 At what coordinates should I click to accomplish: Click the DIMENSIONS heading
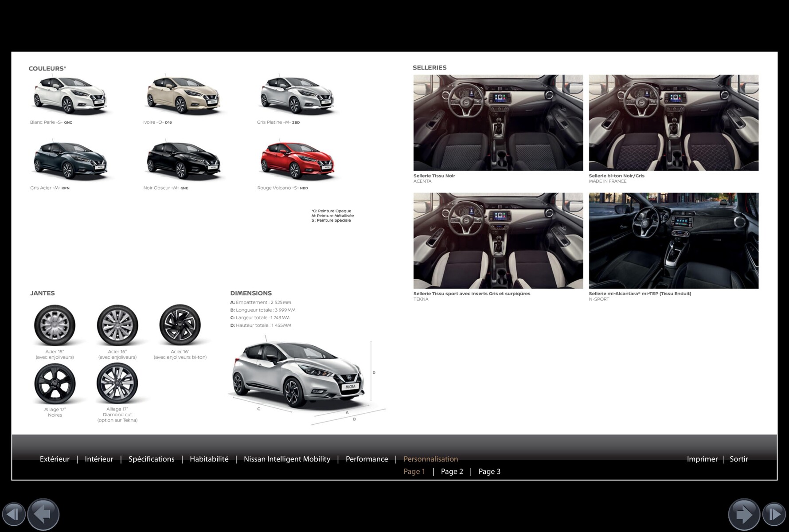251,293
